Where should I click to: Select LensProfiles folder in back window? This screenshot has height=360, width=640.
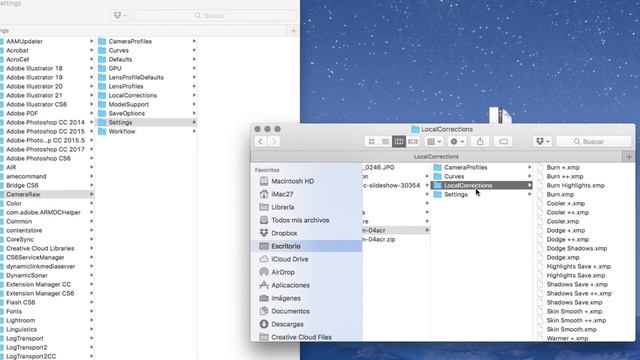[125, 87]
